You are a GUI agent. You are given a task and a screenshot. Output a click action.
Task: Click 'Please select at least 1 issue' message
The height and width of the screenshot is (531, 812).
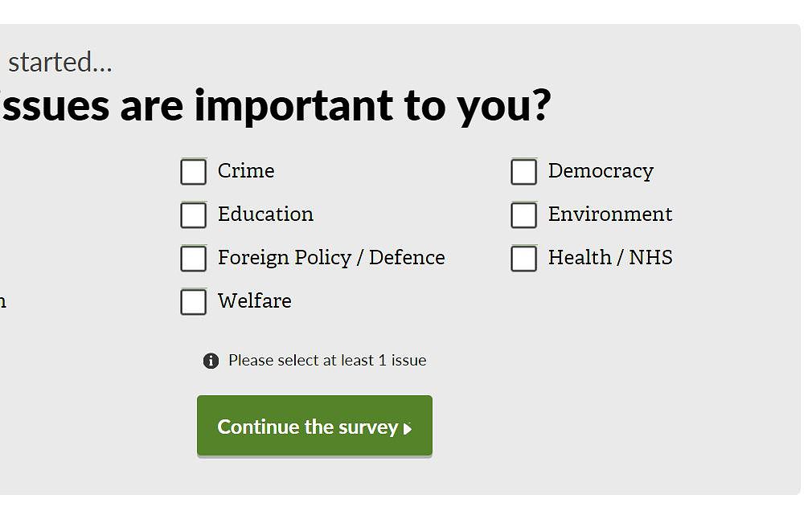pyautogui.click(x=327, y=360)
